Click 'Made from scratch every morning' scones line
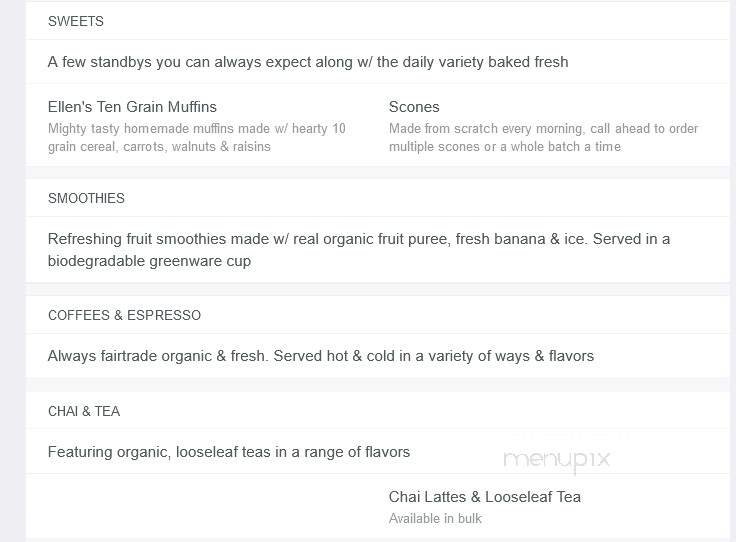 point(543,129)
